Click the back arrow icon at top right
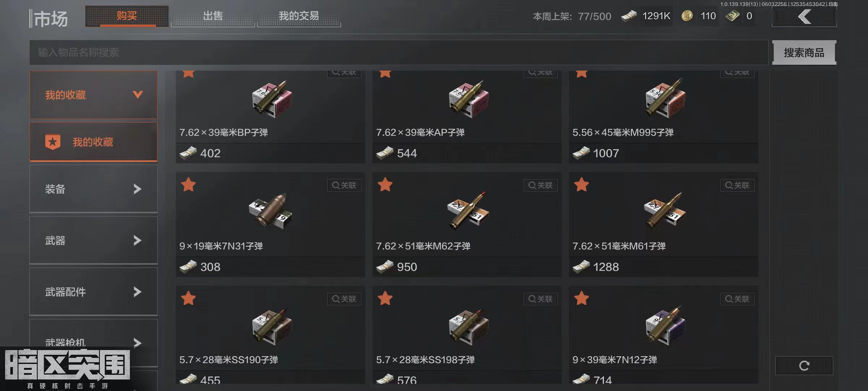The height and width of the screenshot is (391, 868). 804,17
